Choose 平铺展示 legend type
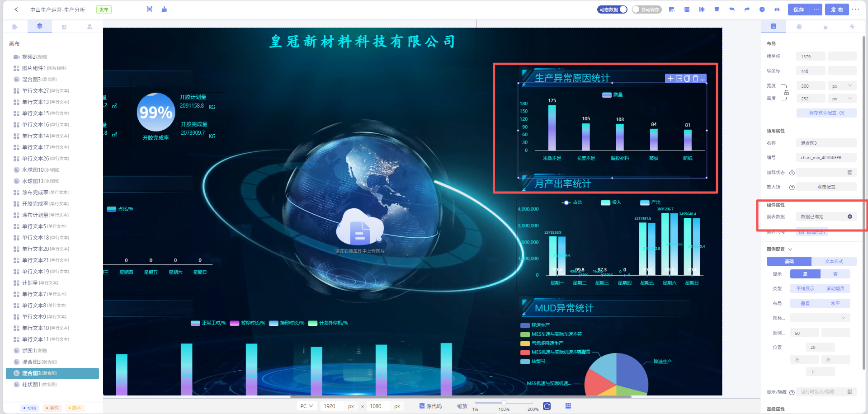 point(805,288)
